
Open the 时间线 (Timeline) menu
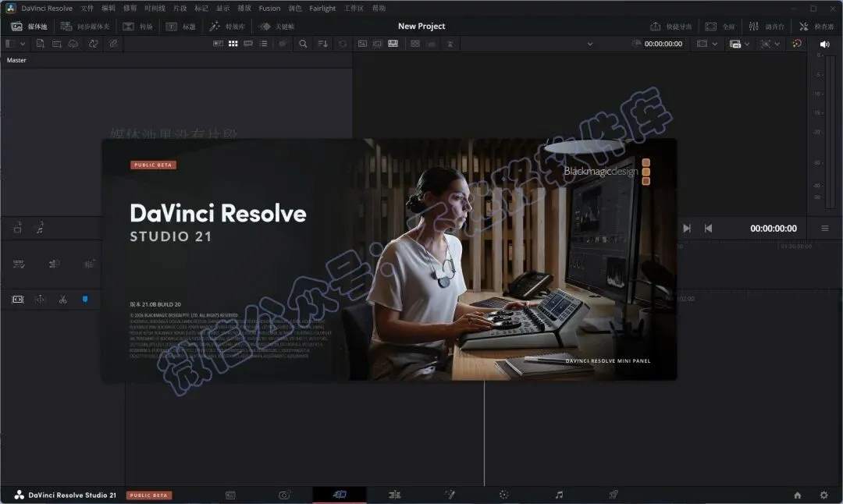click(155, 8)
